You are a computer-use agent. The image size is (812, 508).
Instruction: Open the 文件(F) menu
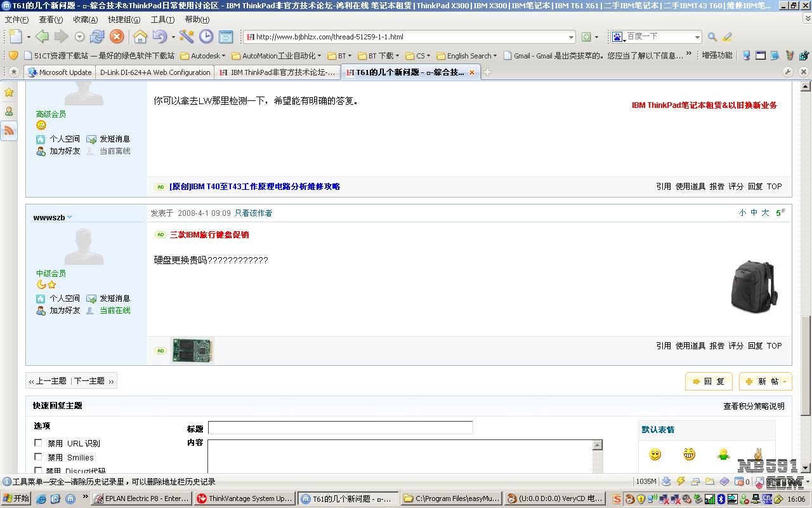point(16,20)
